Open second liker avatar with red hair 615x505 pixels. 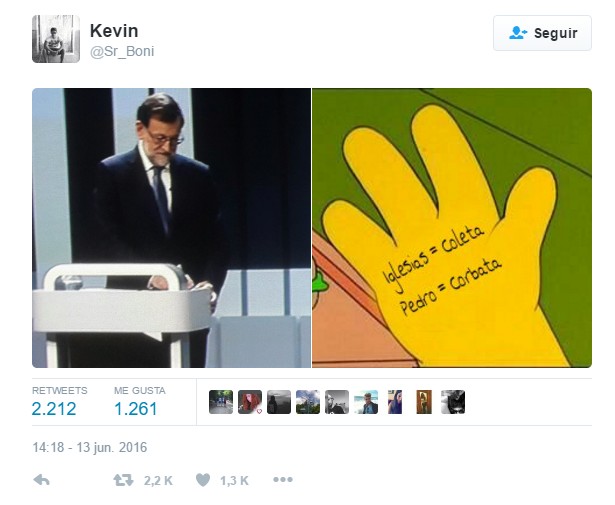250,402
